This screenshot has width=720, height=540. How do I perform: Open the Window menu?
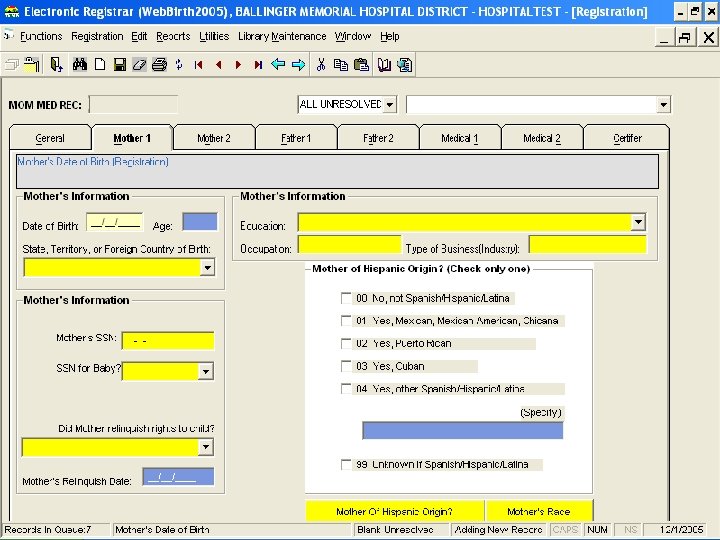353,36
